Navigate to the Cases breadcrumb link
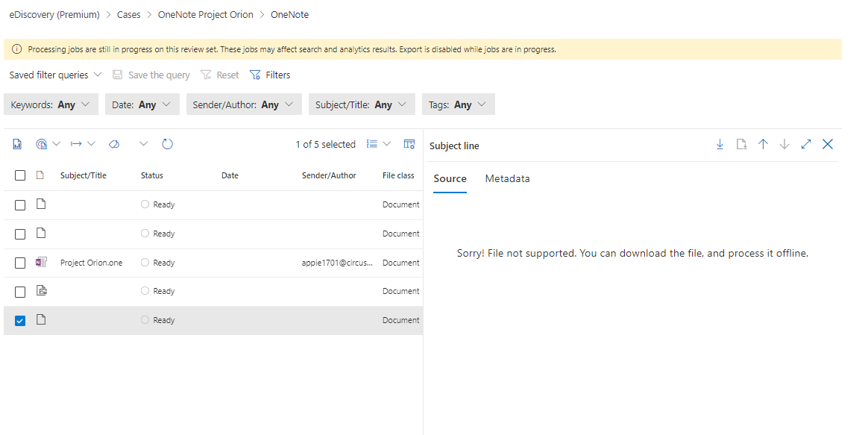Image resolution: width=868 pixels, height=435 pixels. pos(128,15)
